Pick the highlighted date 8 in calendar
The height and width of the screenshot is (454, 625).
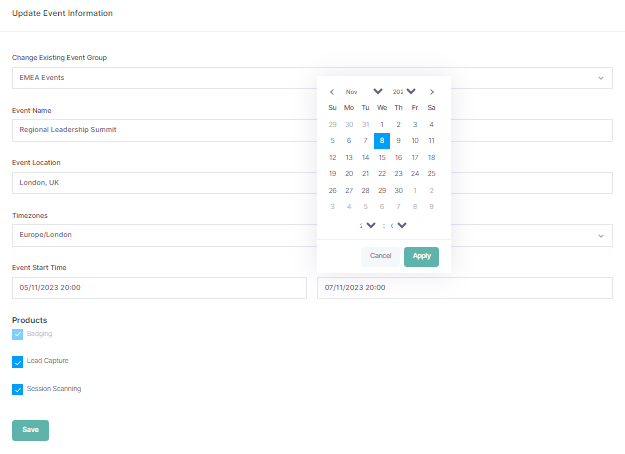click(382, 141)
